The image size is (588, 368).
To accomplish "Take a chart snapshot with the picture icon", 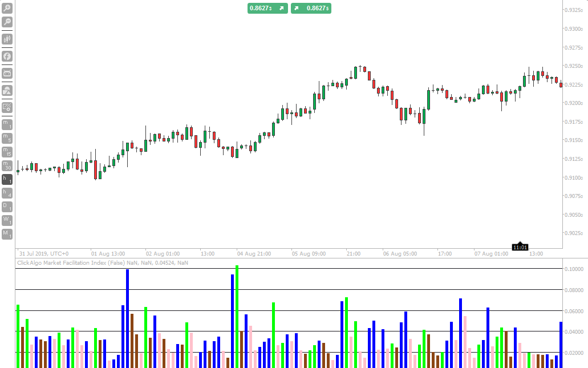I will (x=7, y=89).
